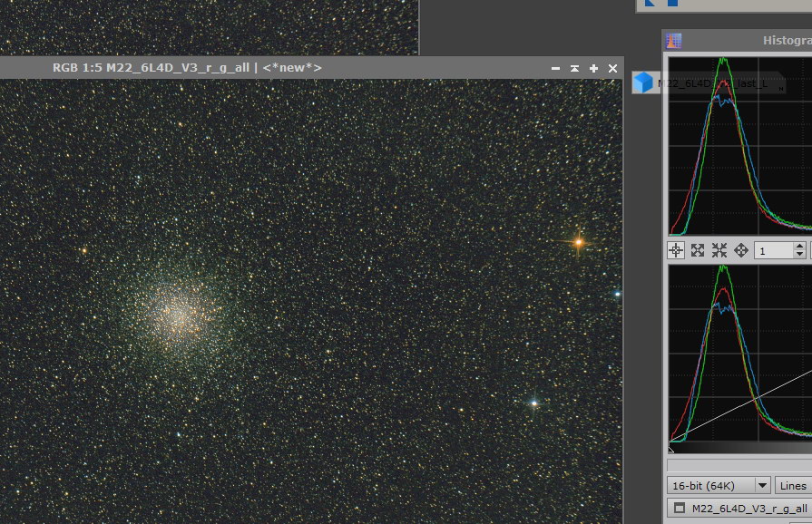Click the shadows clipping slider triangle
Screen dimensions: 812x524
671,449
